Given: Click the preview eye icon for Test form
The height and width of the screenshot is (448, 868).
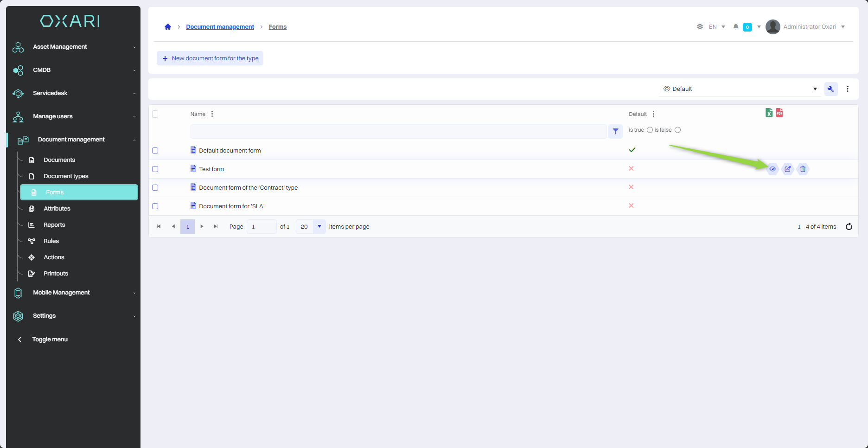Looking at the screenshot, I should (772, 169).
